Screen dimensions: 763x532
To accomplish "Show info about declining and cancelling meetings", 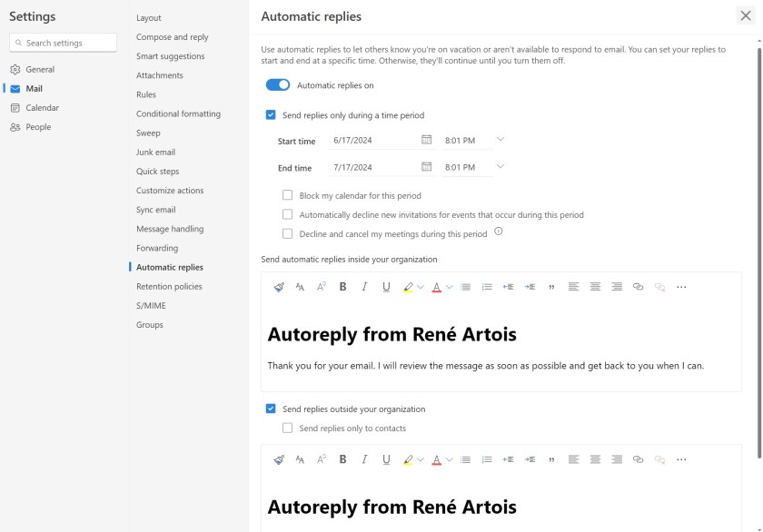I will [499, 232].
